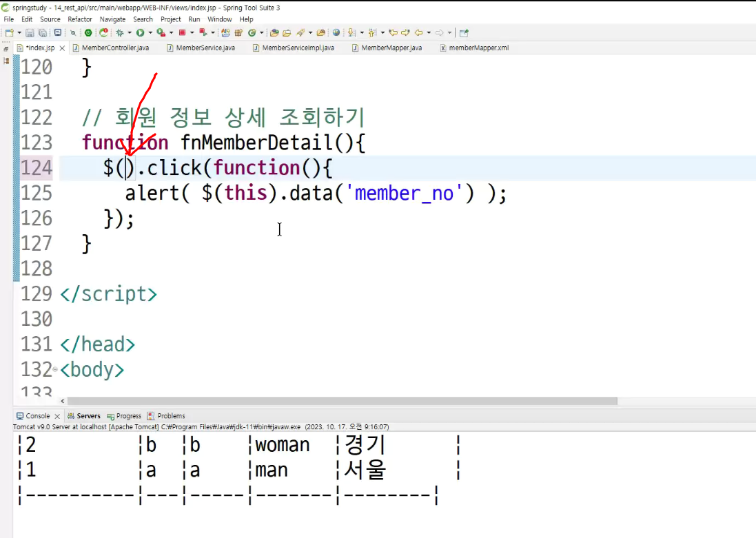Open the Help menu
Viewport: 756px width, 538px height.
247,19
